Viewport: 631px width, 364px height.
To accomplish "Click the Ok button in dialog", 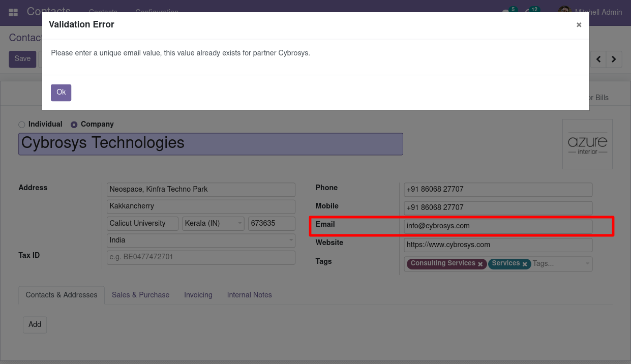I will click(61, 93).
